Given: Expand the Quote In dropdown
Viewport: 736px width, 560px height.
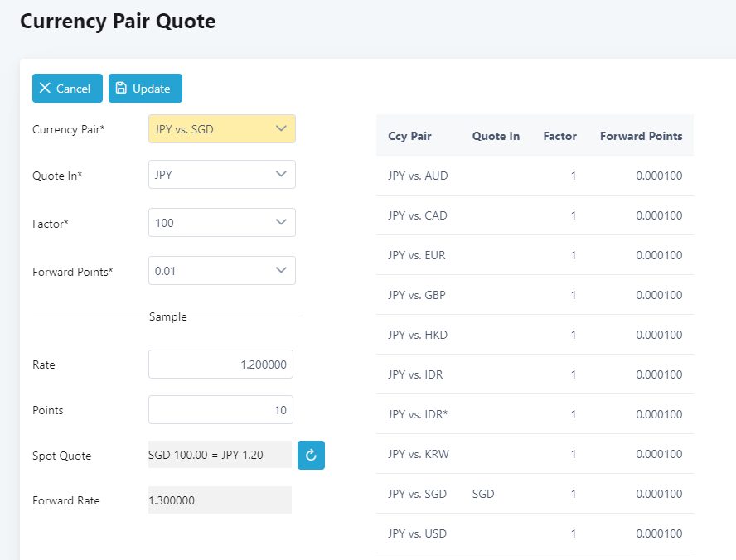Looking at the screenshot, I should click(x=221, y=175).
